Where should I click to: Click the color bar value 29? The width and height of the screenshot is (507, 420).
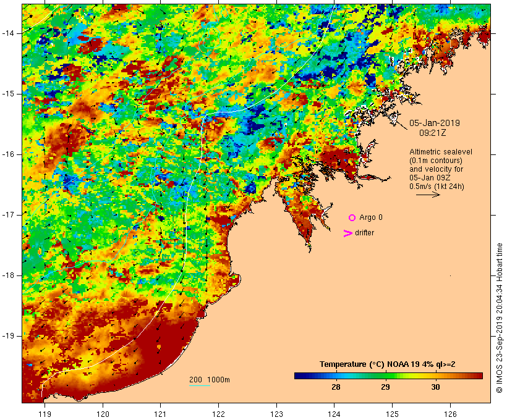385,387
